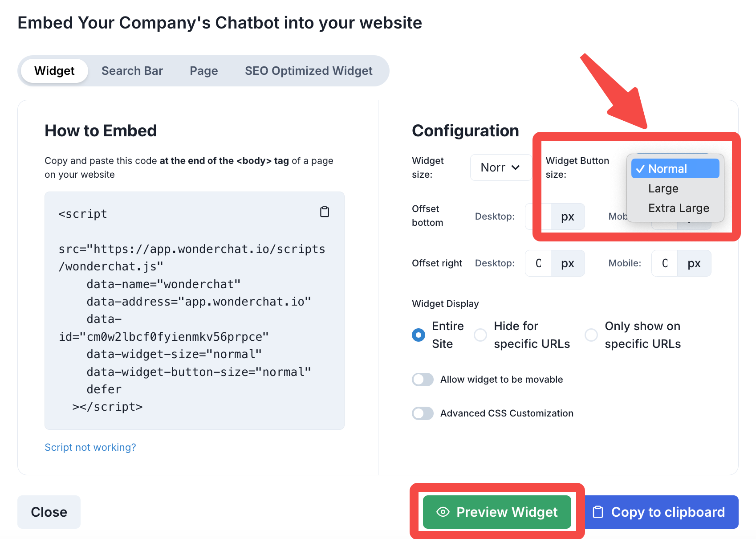Choose Large widget button size

click(663, 188)
